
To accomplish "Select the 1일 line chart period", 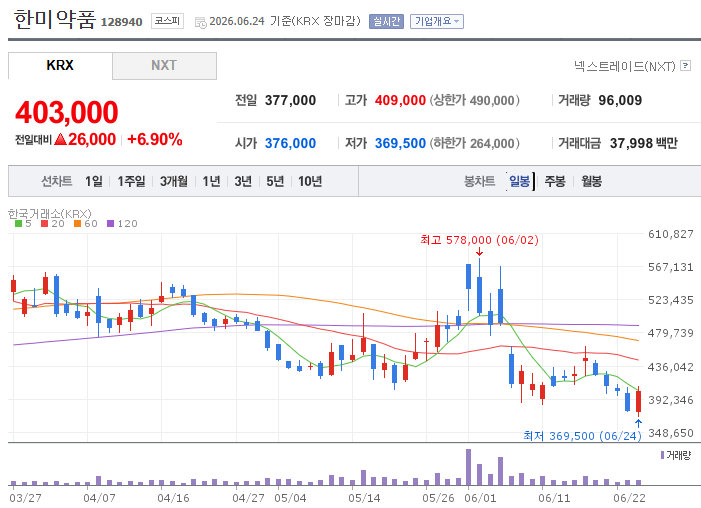I will point(94,181).
